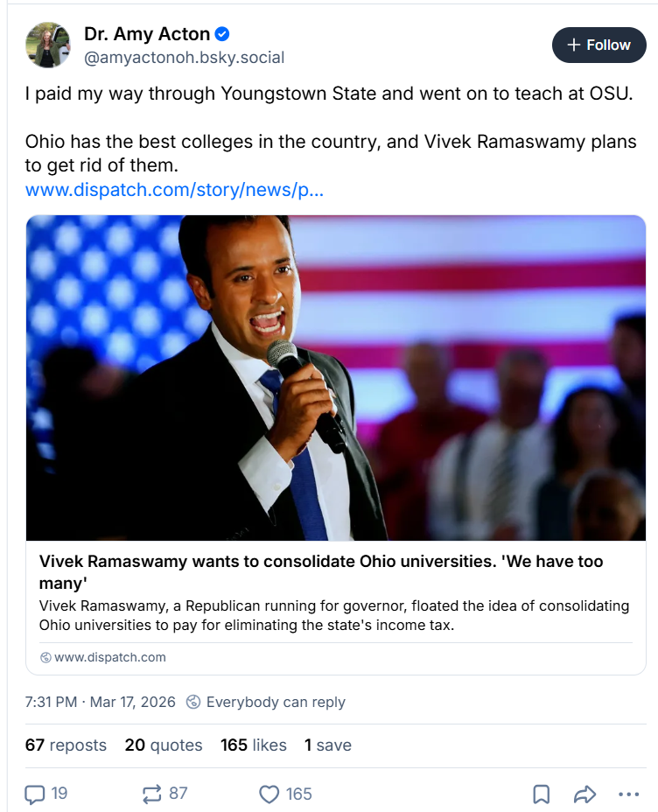The width and height of the screenshot is (658, 812).
Task: Open the www.dispatch.com/story link in post text
Action: coord(174,189)
